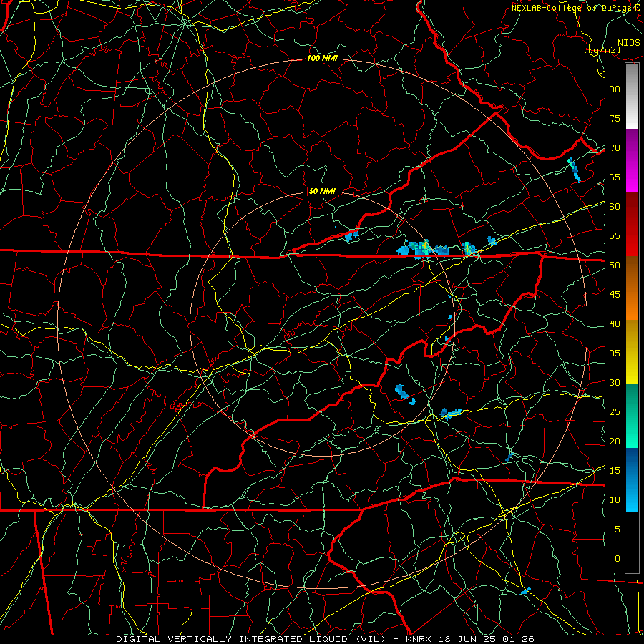Viewport: 644px width, 644px height.
Task: Click the 70 value on the color scale
Action: coord(615,148)
